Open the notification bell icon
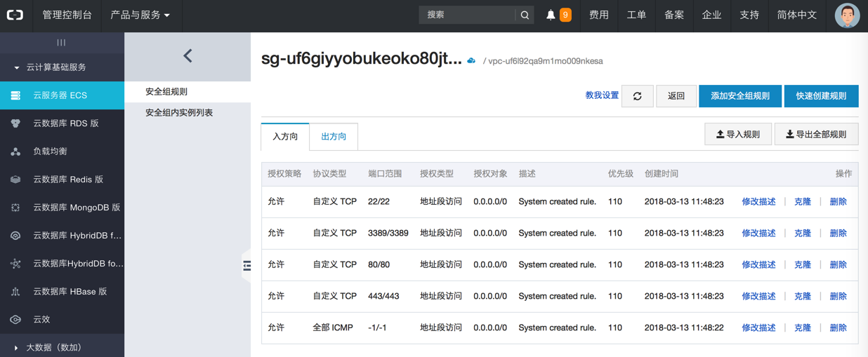Viewport: 868px width, 357px height. point(551,15)
